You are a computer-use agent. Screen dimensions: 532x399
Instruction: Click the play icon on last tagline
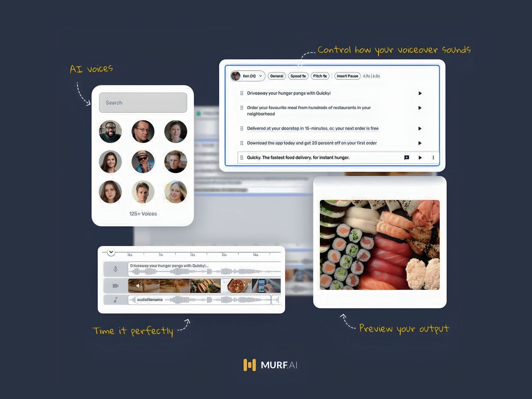420,157
